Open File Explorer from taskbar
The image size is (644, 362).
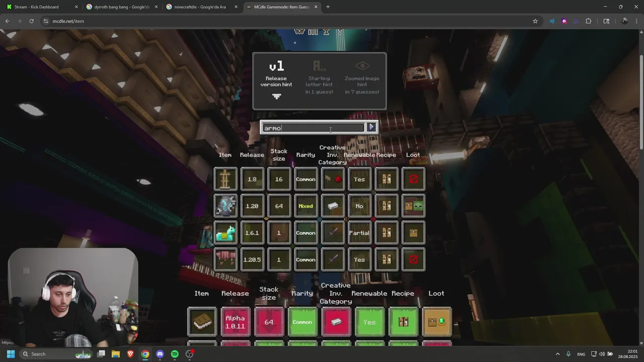115,354
